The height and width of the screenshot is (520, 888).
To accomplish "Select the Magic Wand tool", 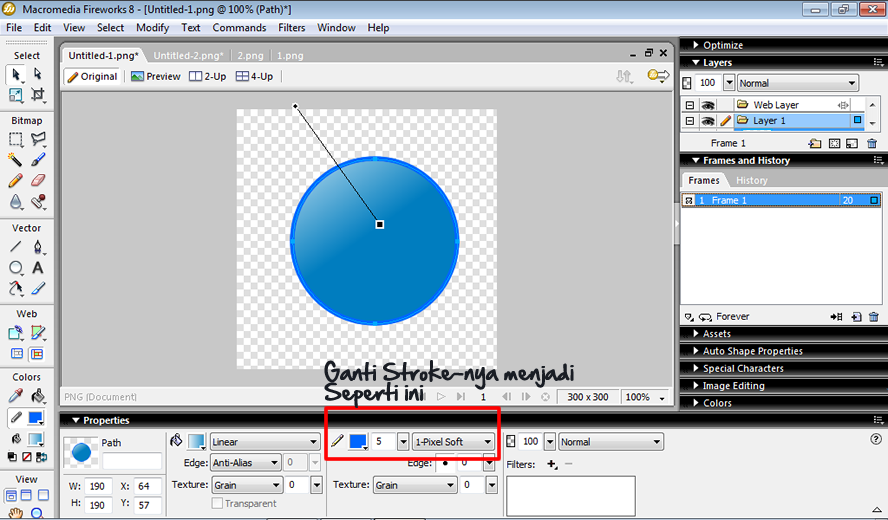I will [x=16, y=160].
